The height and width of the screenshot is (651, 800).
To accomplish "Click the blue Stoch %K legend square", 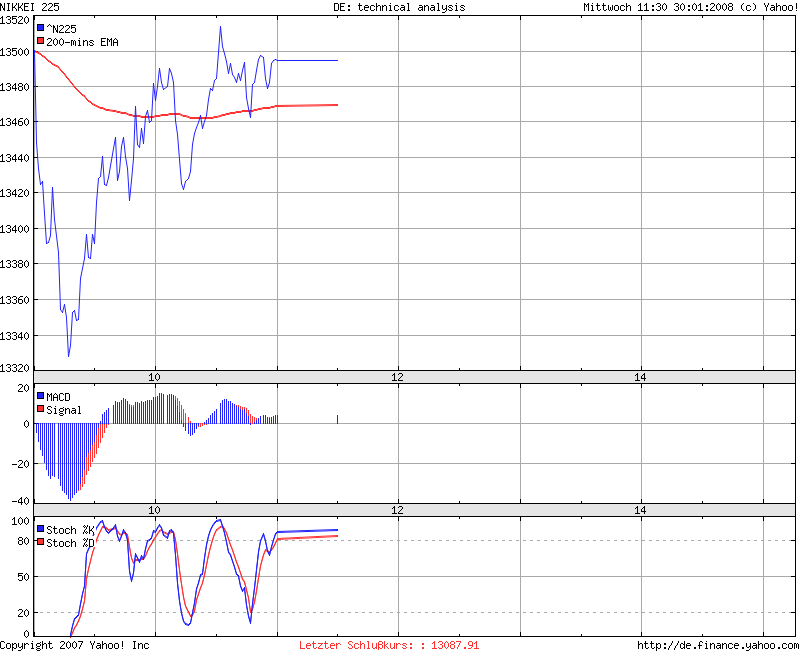I will coord(41,529).
